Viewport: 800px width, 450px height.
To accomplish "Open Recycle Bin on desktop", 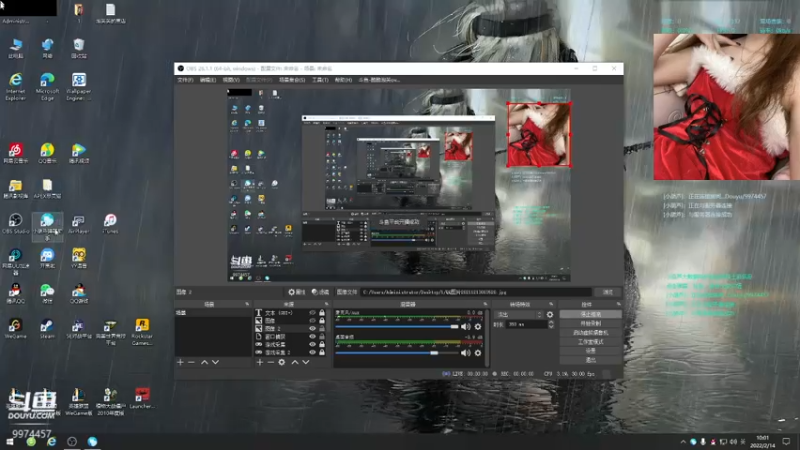I will pos(79,48).
